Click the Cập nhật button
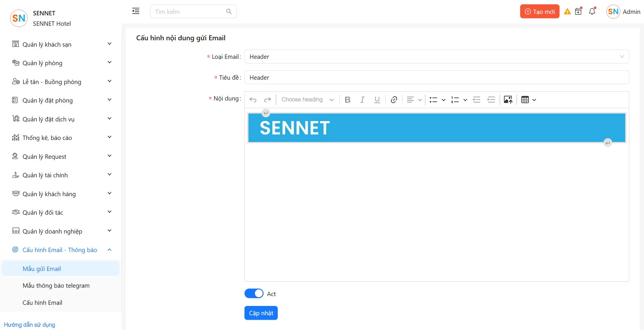Viewport: 644px width, 330px height. (261, 313)
